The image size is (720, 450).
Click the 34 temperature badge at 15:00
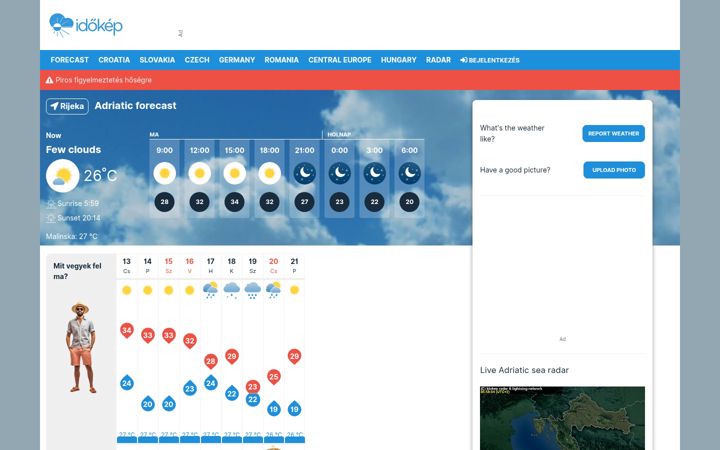tap(235, 202)
